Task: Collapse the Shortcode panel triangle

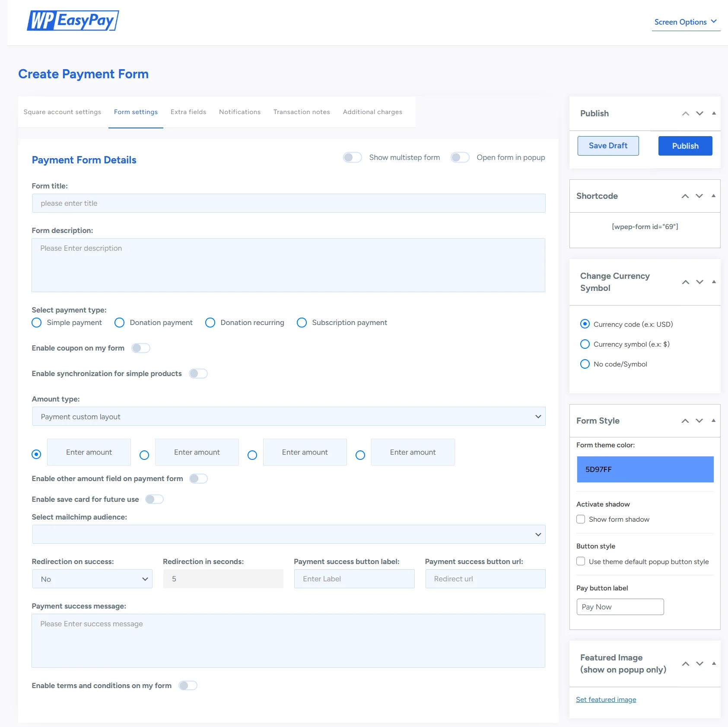Action: (x=713, y=196)
